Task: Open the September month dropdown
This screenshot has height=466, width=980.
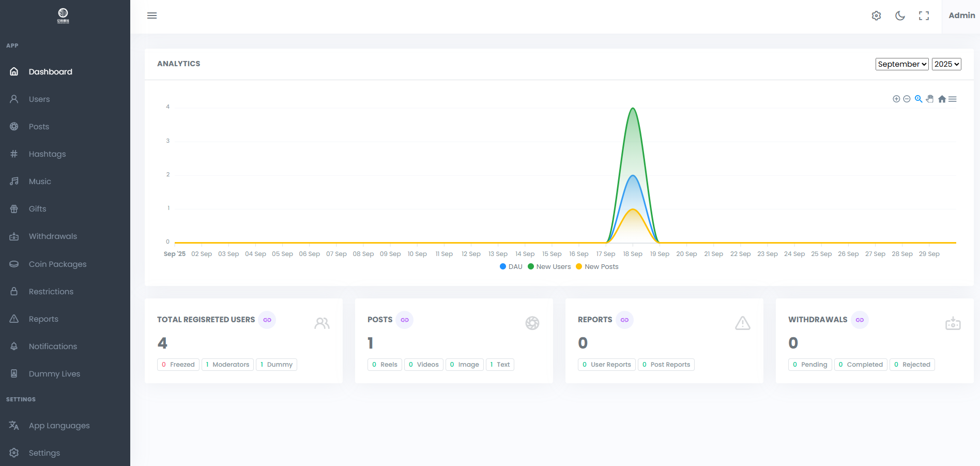Action: pos(901,64)
